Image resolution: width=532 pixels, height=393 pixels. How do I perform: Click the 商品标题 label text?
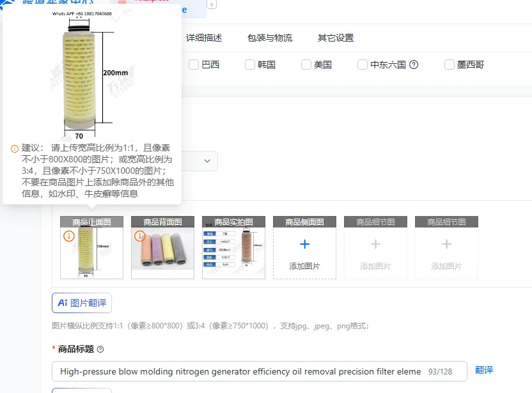coord(75,349)
